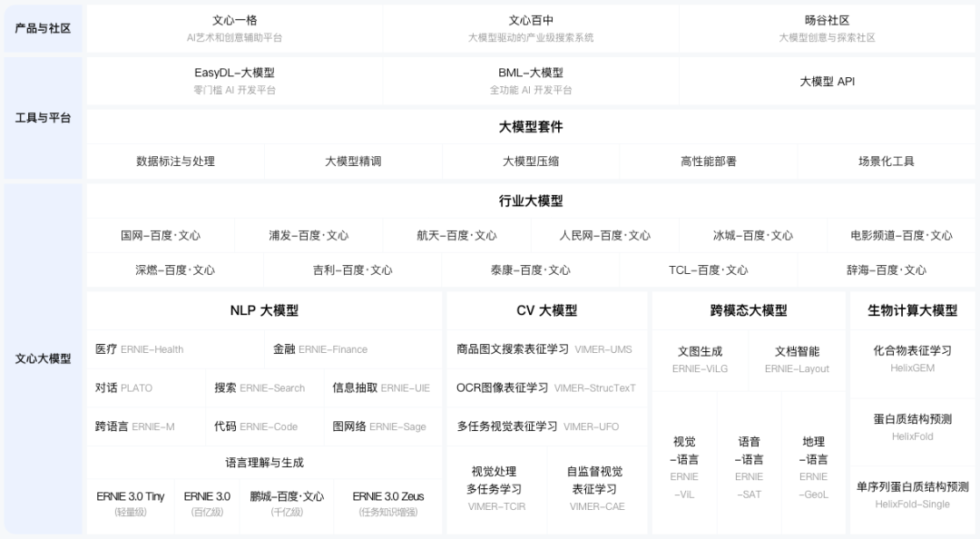
Task: Select 搜索 ERNIE-Search cell
Action: pos(265,388)
